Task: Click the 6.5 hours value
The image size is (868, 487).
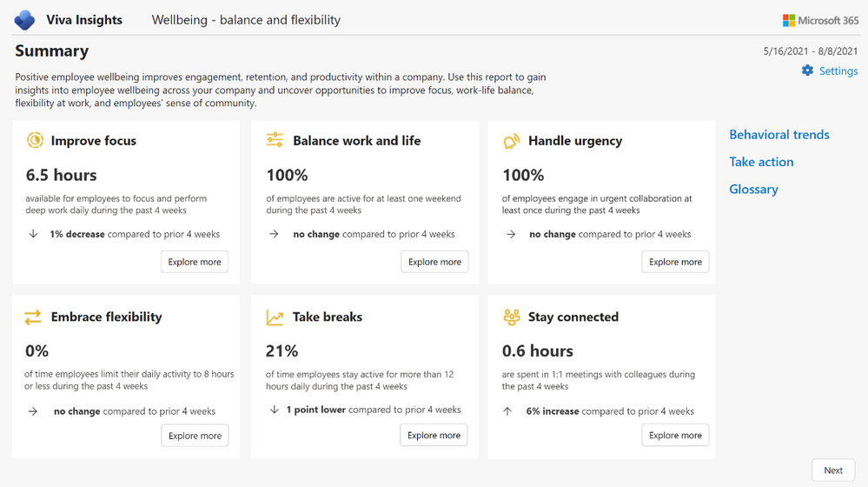Action: click(61, 175)
